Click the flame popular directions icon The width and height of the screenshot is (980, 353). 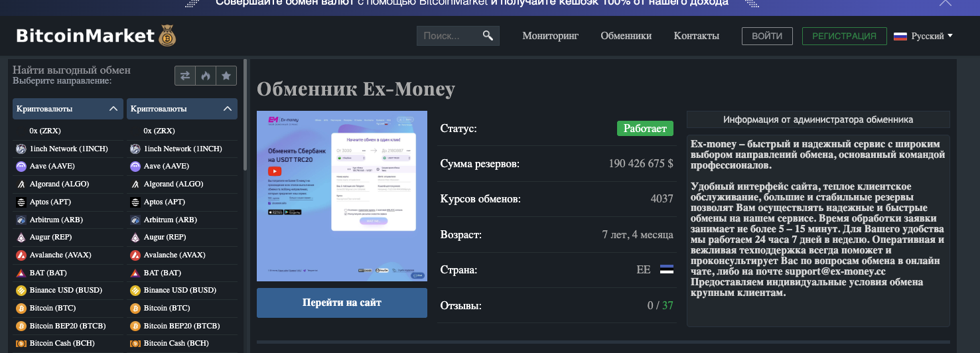[206, 76]
